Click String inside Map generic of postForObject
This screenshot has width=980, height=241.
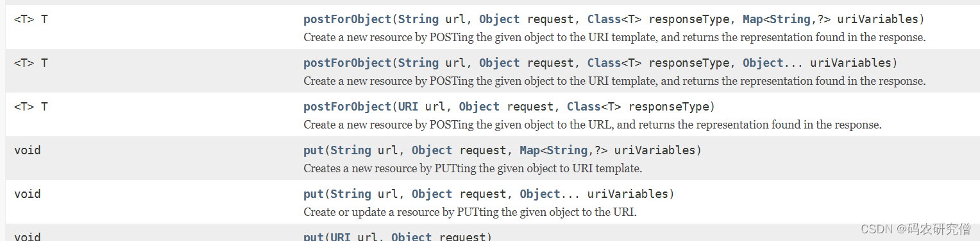coord(790,19)
